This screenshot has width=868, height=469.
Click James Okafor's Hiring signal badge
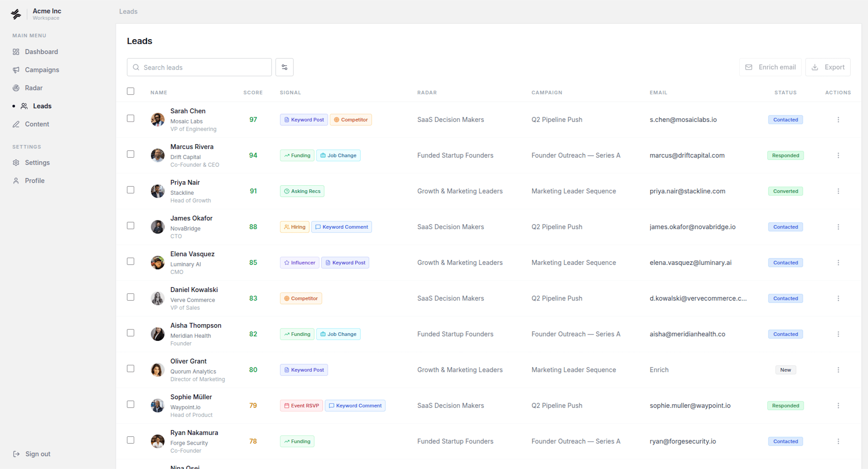coord(294,227)
